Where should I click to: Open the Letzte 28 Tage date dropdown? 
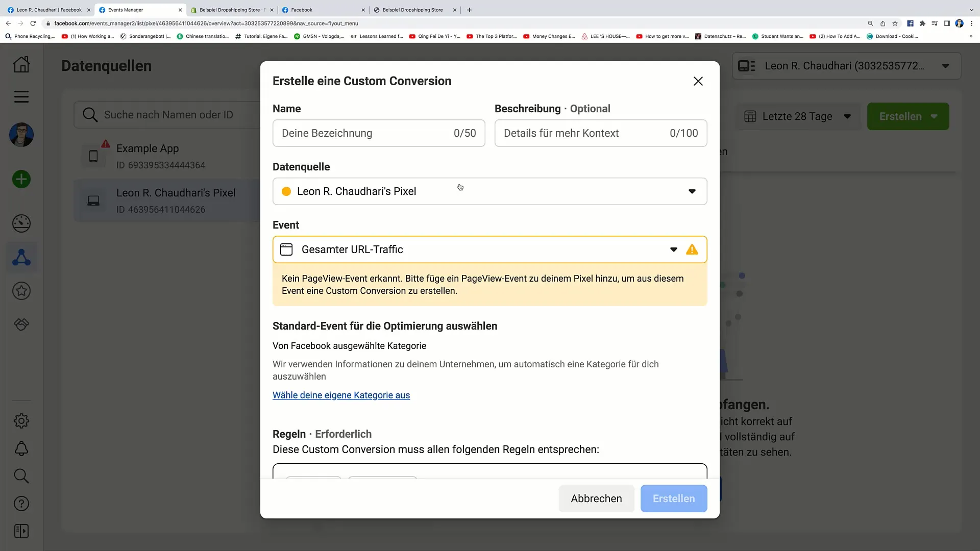coord(798,116)
